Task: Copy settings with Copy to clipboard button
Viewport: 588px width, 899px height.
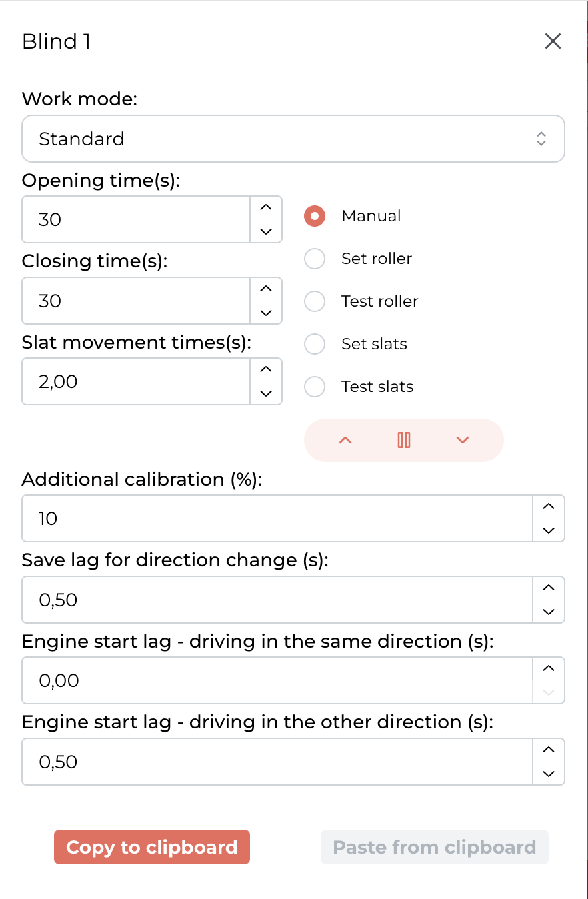Action: (x=152, y=847)
